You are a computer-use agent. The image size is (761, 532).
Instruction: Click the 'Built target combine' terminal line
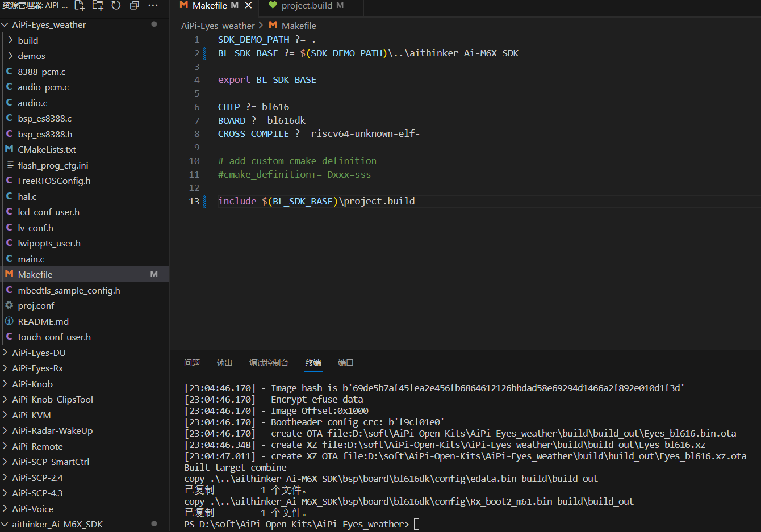235,467
